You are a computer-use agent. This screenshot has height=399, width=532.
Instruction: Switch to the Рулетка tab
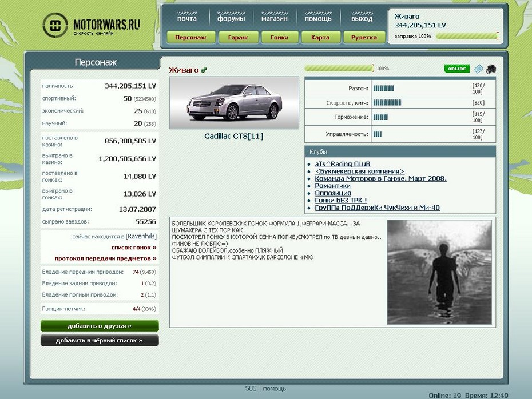coord(364,37)
